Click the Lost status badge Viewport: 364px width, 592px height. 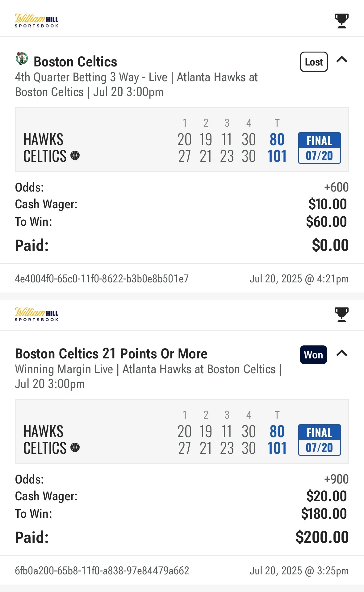(314, 62)
